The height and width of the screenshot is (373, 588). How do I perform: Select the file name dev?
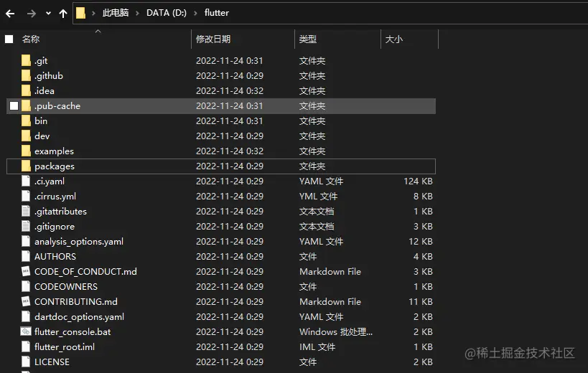pos(42,136)
